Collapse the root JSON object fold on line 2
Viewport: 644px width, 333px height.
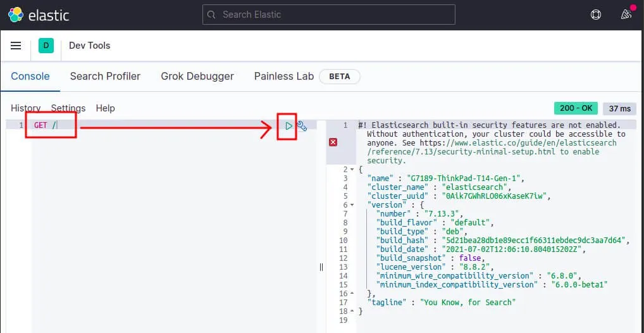click(352, 170)
